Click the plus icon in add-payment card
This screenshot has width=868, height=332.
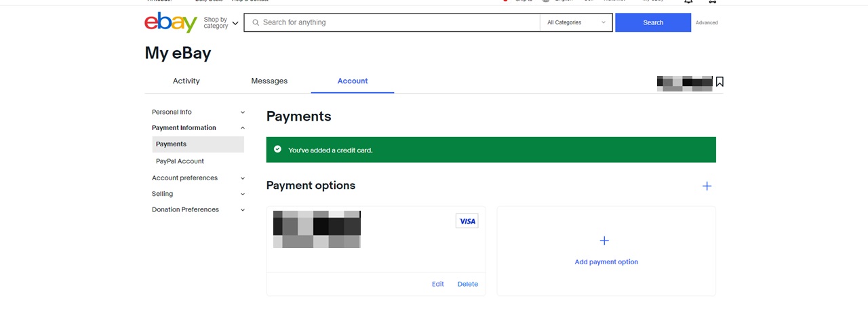click(604, 241)
